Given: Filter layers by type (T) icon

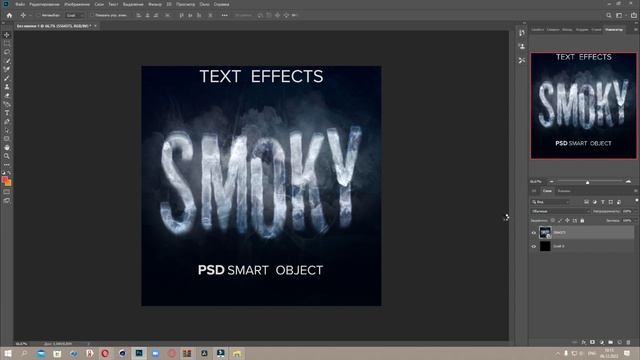Looking at the screenshot, I should [x=603, y=202].
